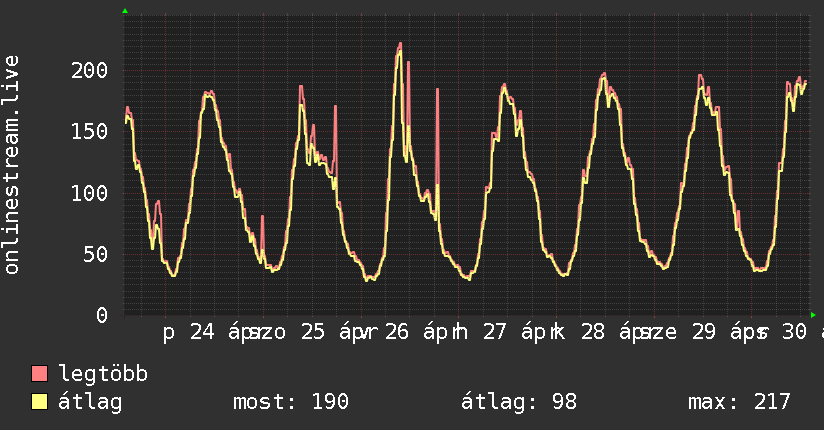This screenshot has height=430, width=824.
Task: Click the 24 date label on the x-axis
Action: [202, 332]
